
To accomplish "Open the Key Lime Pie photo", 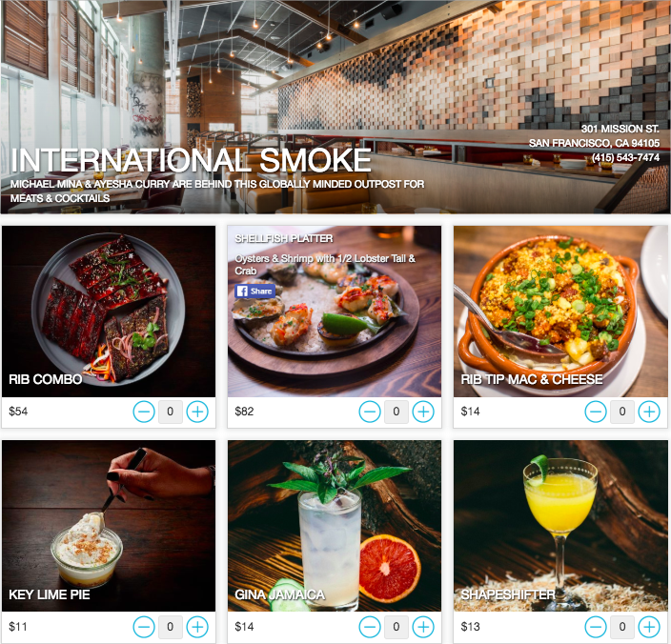I will (x=109, y=526).
